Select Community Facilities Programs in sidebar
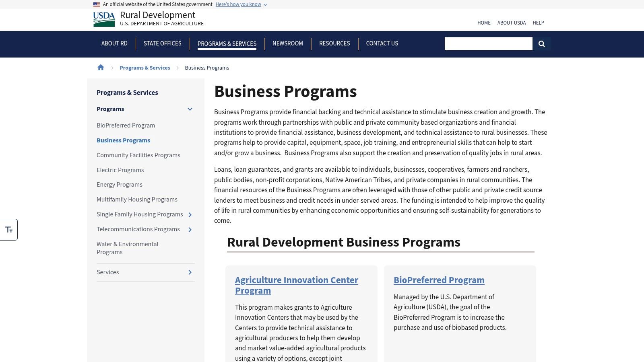Viewport: 644px width, 362px height. 138,155
